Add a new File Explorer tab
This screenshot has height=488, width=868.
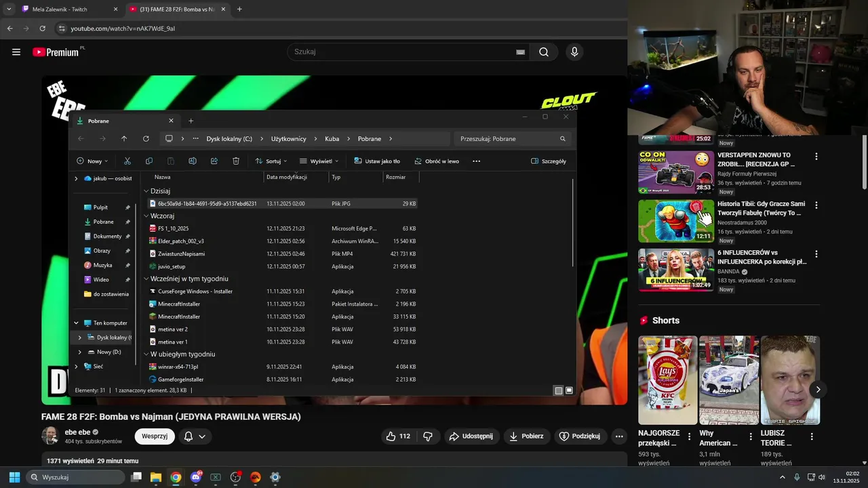[191, 121]
